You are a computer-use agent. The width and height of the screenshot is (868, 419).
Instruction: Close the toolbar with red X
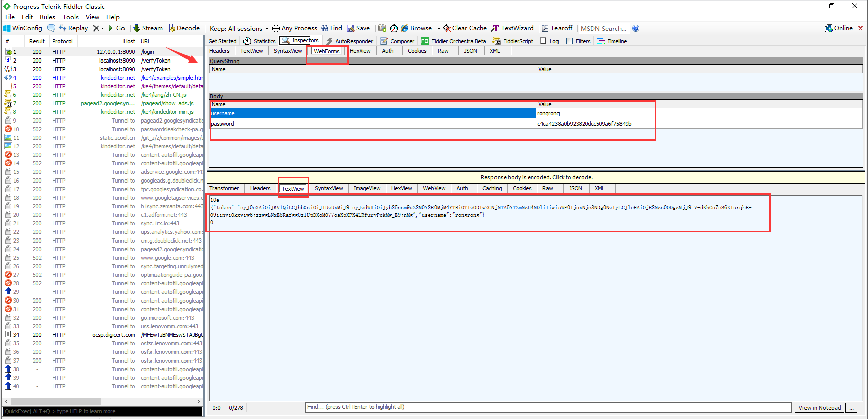pos(860,28)
